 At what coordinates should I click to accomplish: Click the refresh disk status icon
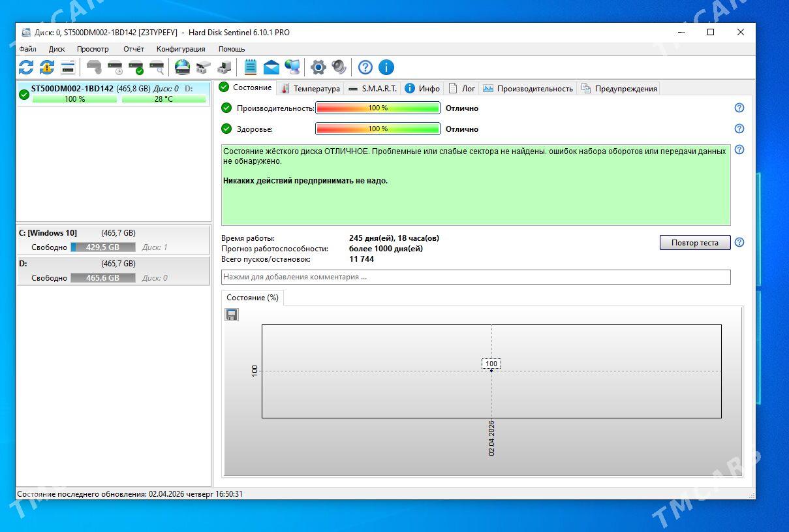[26, 67]
